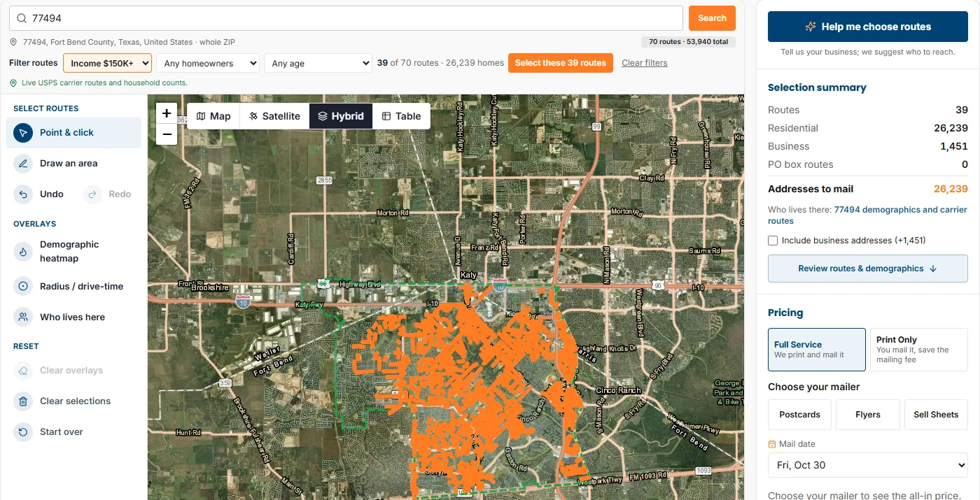The image size is (980, 500).
Task: Click the Selection summary heading
Action: (817, 87)
